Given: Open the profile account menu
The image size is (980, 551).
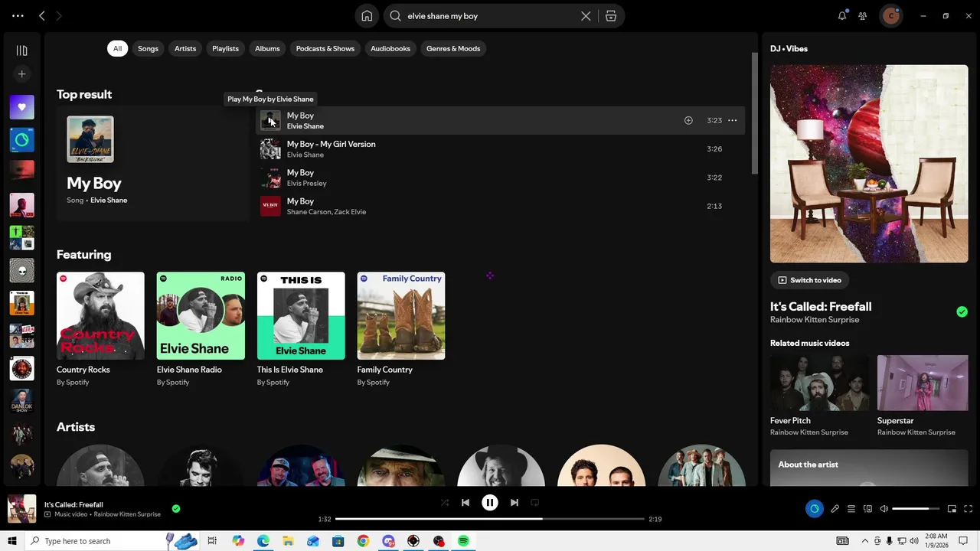Looking at the screenshot, I should pyautogui.click(x=891, y=15).
